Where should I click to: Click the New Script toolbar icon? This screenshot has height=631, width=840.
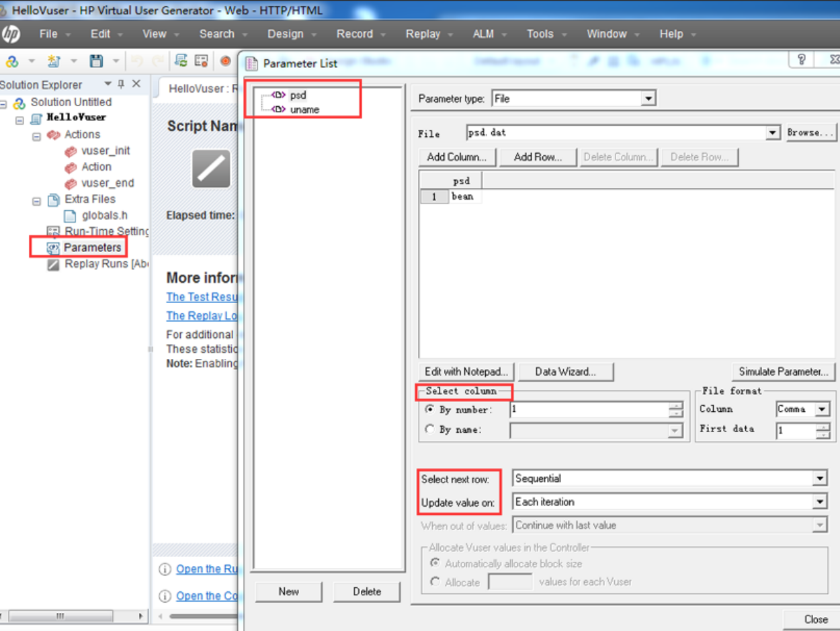point(54,61)
